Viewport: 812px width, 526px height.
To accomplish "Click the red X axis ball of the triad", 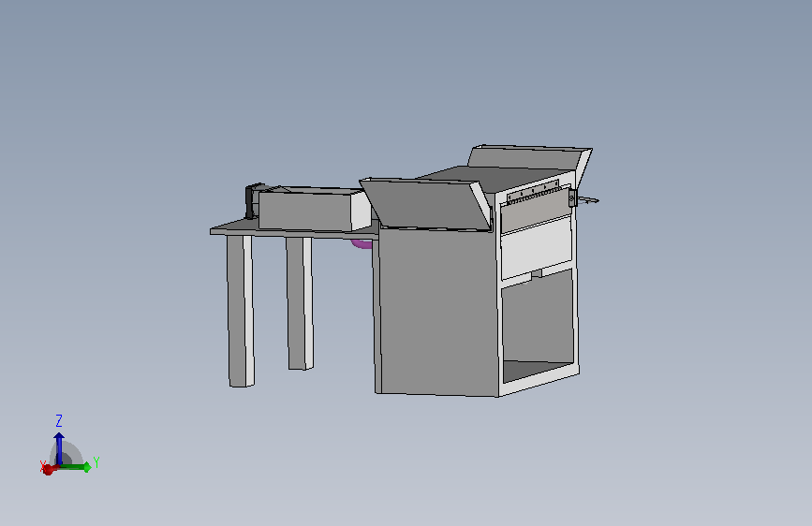I will (x=48, y=469).
